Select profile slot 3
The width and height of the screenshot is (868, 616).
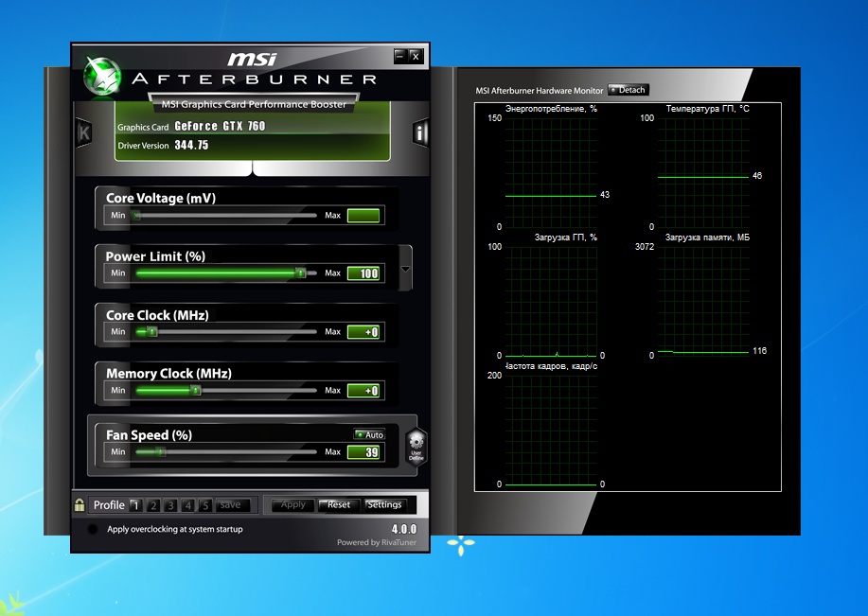(x=170, y=505)
